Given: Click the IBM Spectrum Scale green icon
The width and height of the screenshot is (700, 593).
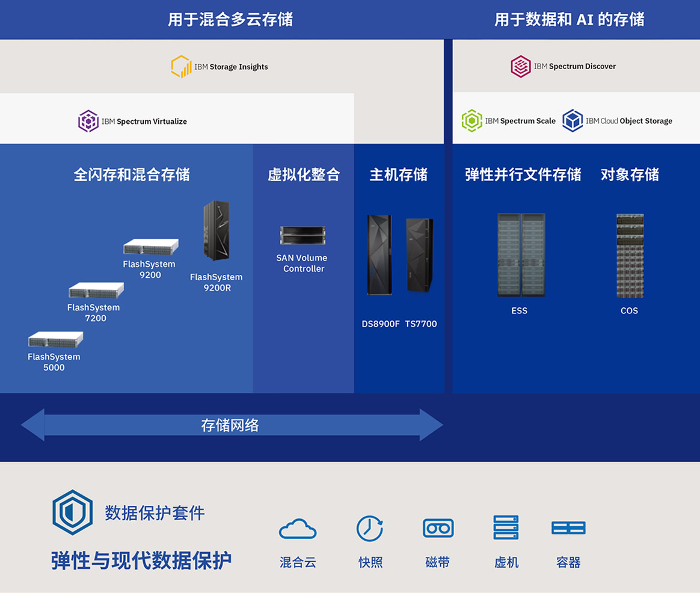Looking at the screenshot, I should [472, 120].
